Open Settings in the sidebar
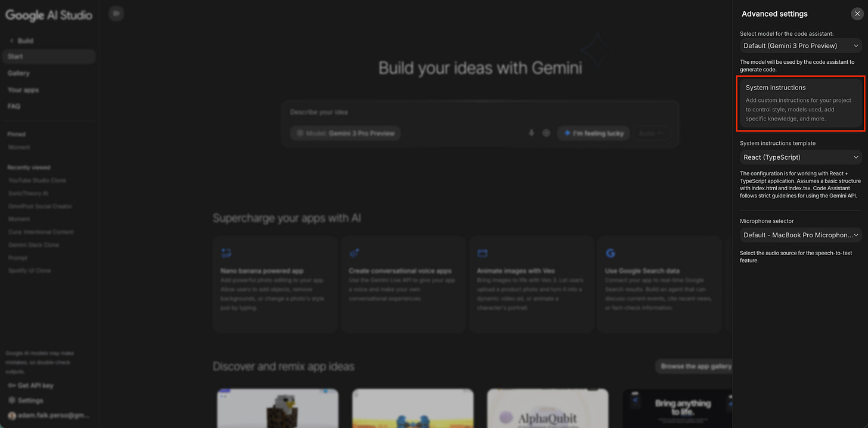Image resolution: width=868 pixels, height=428 pixels. click(x=26, y=401)
